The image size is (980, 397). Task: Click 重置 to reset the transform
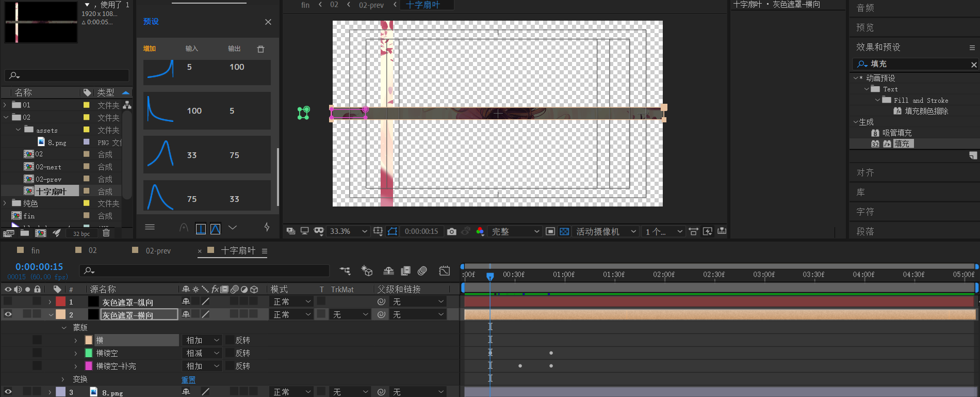[188, 379]
